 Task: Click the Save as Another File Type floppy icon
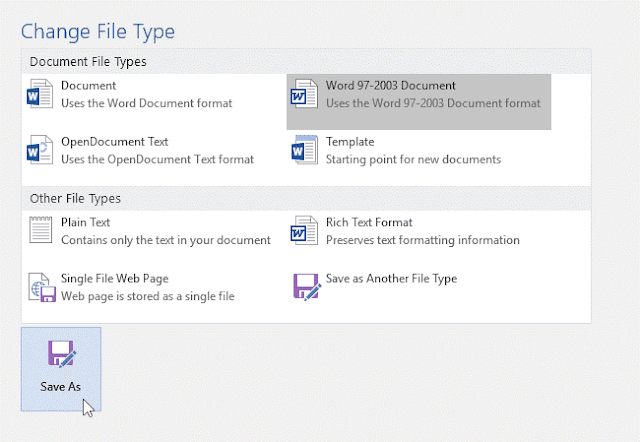(x=307, y=287)
